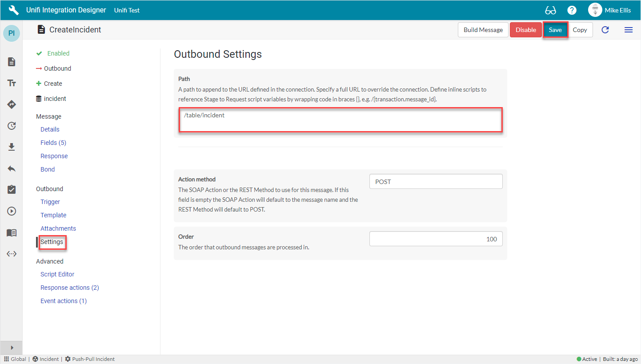The height and width of the screenshot is (364, 641).
Task: Click the red Disable button
Action: point(525,30)
